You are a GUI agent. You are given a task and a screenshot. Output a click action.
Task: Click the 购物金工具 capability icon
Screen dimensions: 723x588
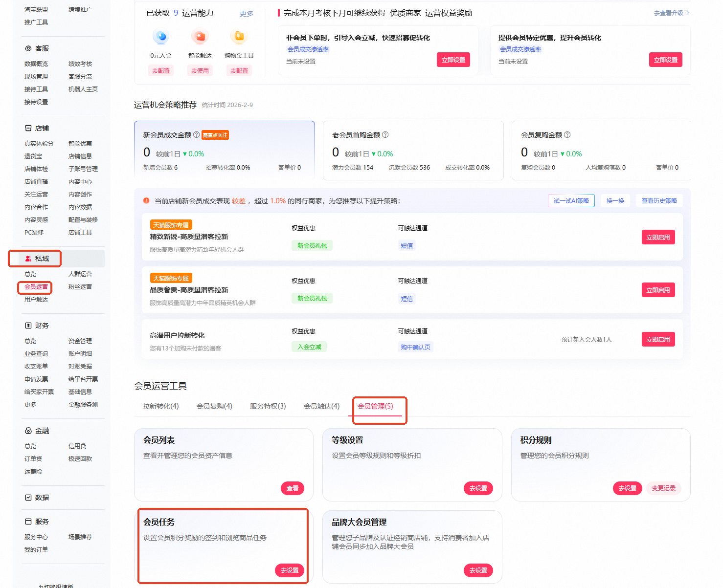pyautogui.click(x=239, y=37)
